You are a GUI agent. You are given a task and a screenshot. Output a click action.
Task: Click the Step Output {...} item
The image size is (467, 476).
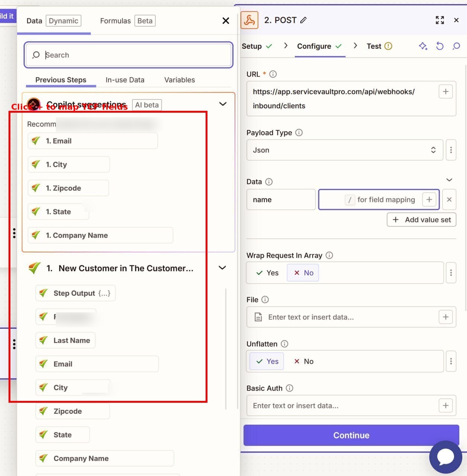click(75, 293)
